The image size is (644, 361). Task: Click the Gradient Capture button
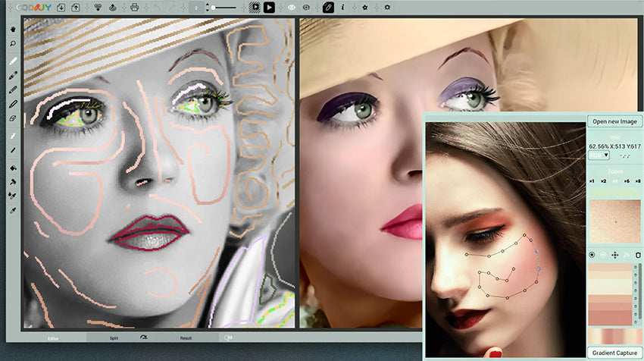click(615, 353)
